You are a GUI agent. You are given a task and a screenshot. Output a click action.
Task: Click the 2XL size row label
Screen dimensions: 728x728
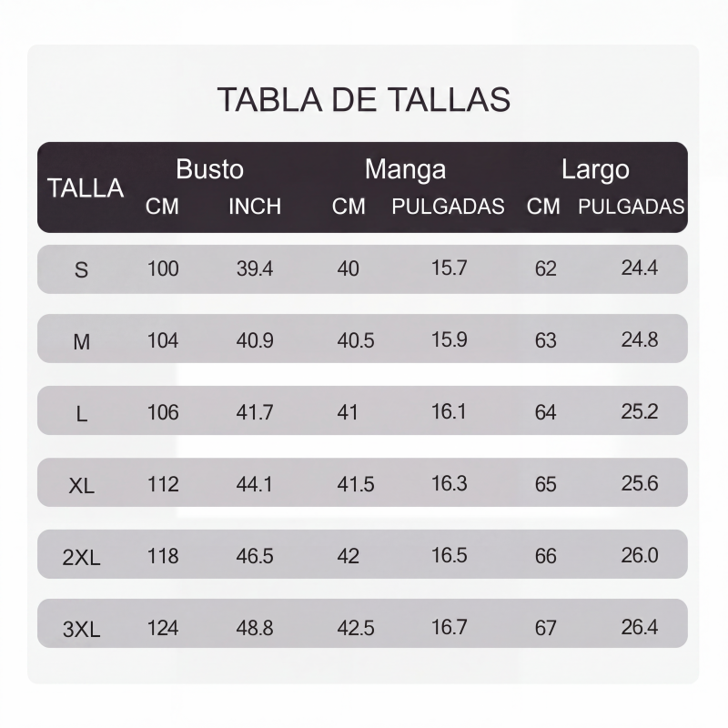pyautogui.click(x=81, y=558)
